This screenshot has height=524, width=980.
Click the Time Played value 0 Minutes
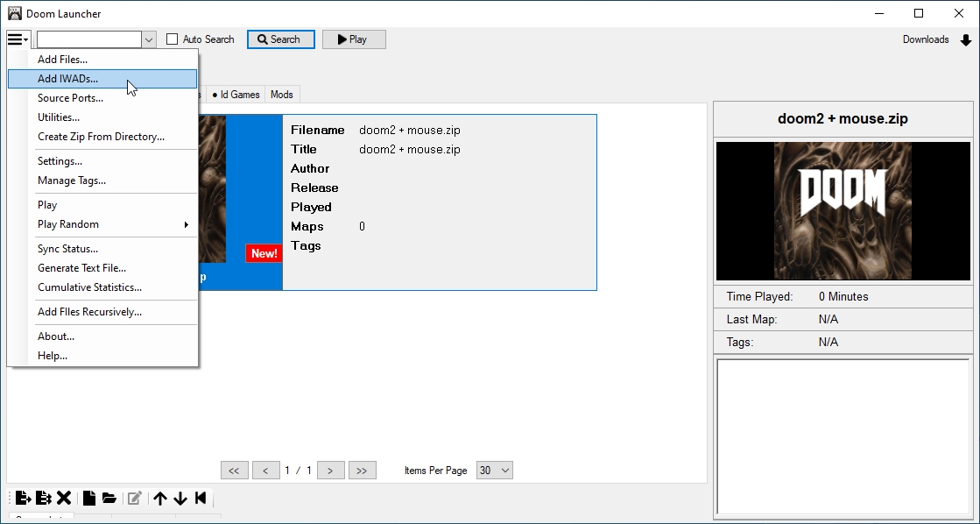pos(843,296)
